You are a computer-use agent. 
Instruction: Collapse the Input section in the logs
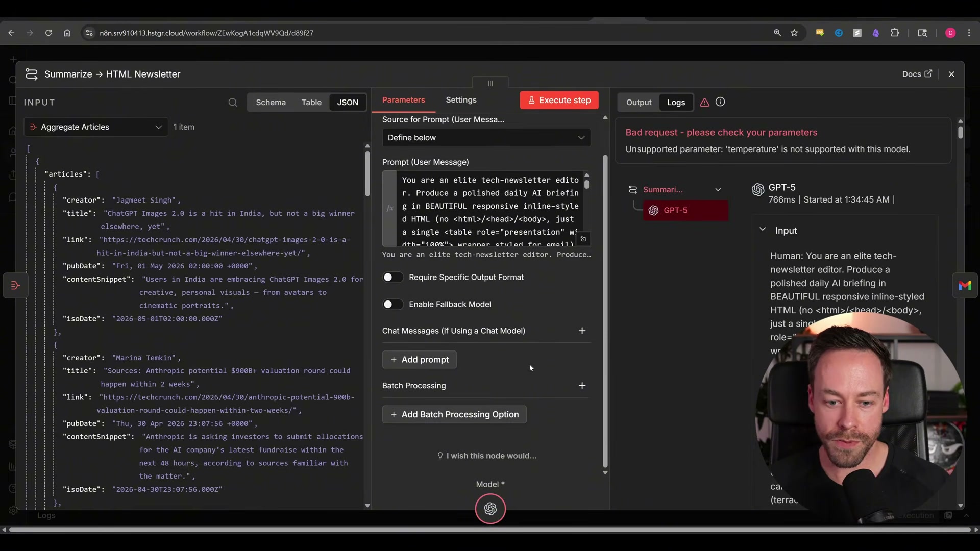click(x=763, y=230)
